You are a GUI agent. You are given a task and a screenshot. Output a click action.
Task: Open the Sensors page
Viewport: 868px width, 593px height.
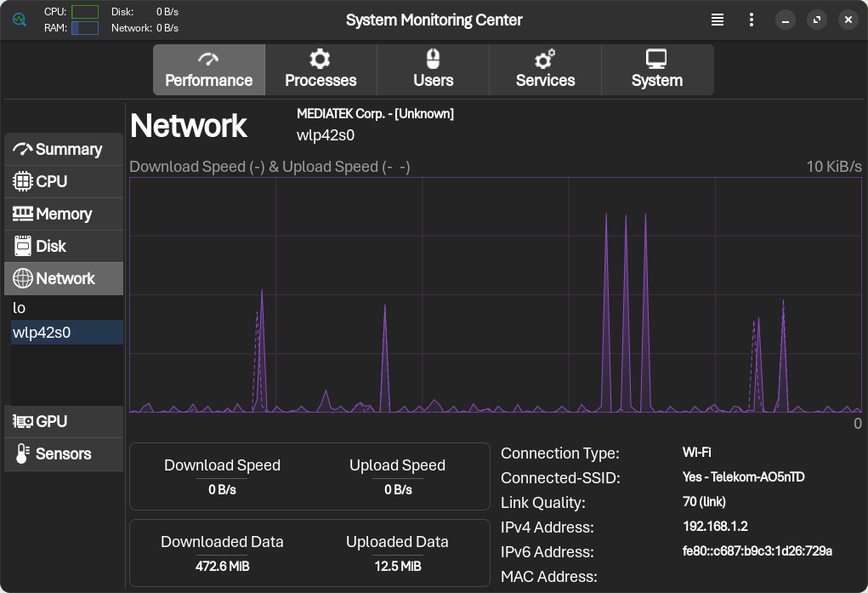[64, 454]
